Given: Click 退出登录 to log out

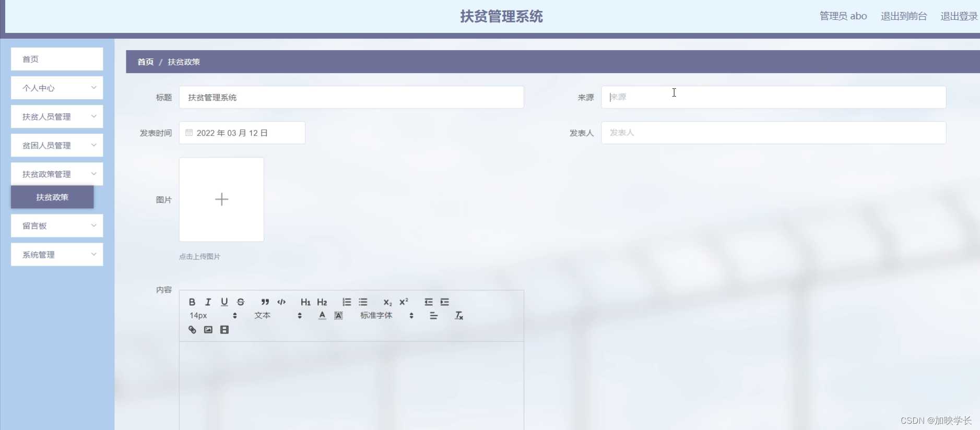Looking at the screenshot, I should 959,16.
